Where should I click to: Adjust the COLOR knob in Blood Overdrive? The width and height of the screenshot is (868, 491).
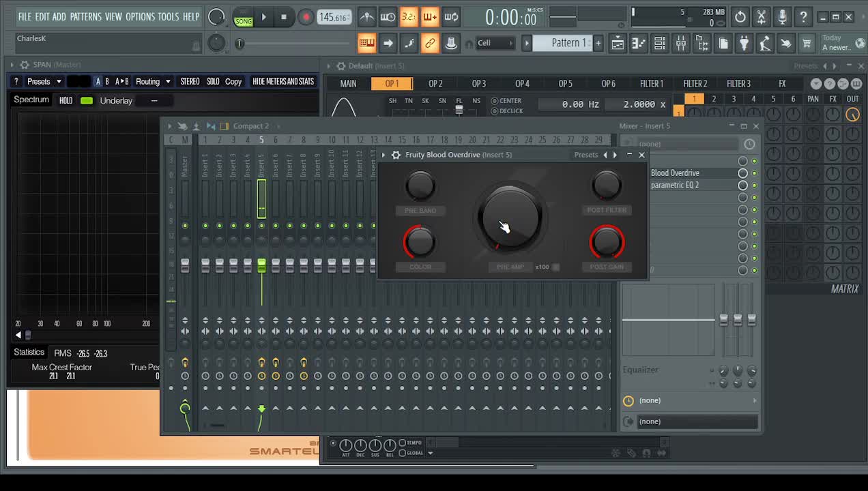click(x=419, y=241)
